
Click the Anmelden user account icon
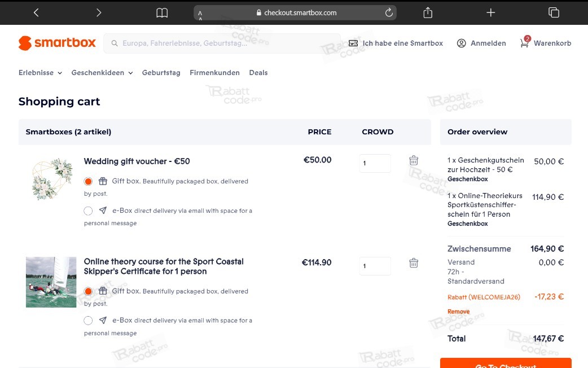(x=461, y=43)
